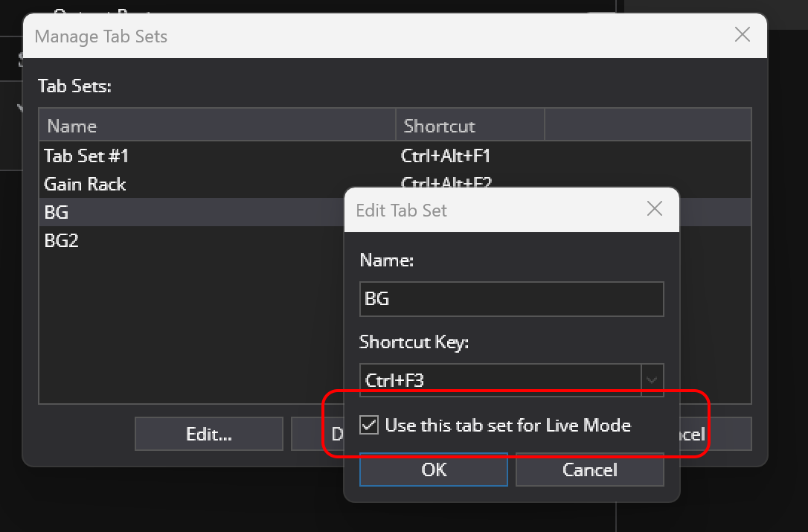This screenshot has width=808, height=532.
Task: Click the 'Use this tab set for Live Mode' label
Action: point(507,426)
